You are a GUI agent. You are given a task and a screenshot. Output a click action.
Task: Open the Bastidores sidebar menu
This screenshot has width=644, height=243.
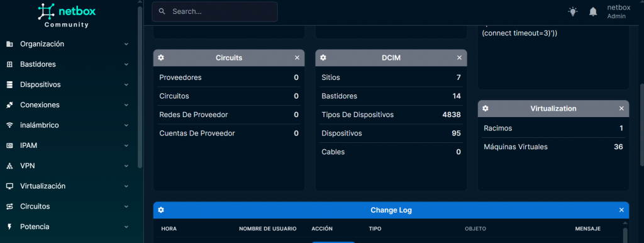68,65
